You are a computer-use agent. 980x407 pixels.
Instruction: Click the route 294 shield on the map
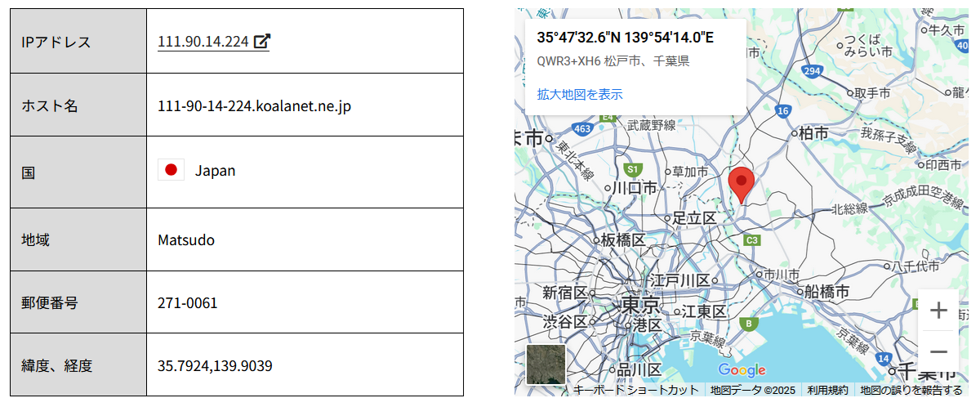(811, 71)
